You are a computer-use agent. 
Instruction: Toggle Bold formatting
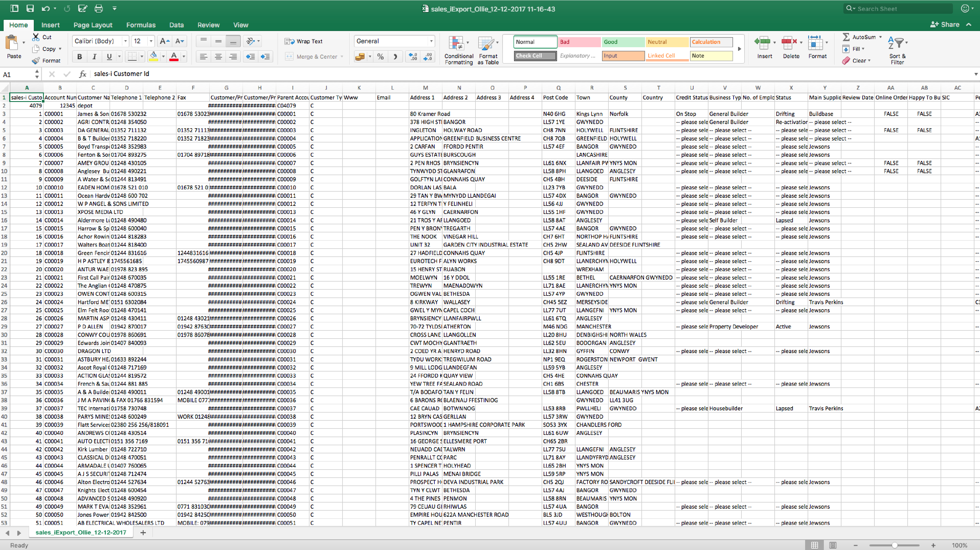coord(80,57)
